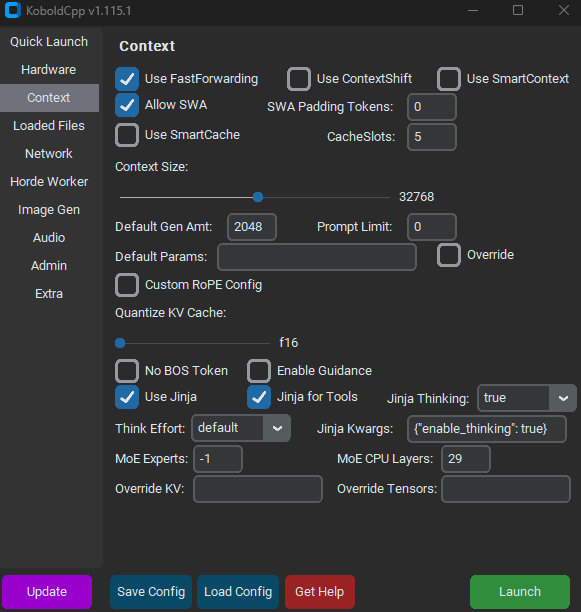The width and height of the screenshot is (581, 612).
Task: Click the SWA Padding Tokens field
Action: 432,107
